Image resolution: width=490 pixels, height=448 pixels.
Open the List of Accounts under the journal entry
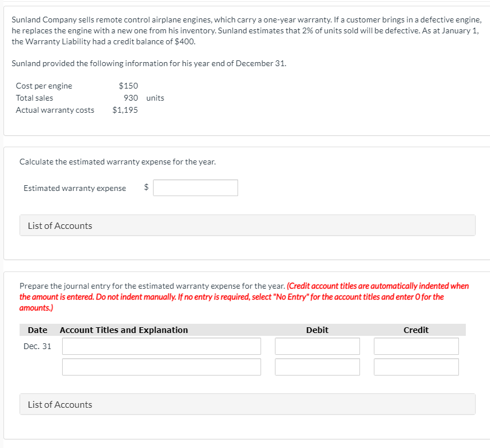point(247,404)
